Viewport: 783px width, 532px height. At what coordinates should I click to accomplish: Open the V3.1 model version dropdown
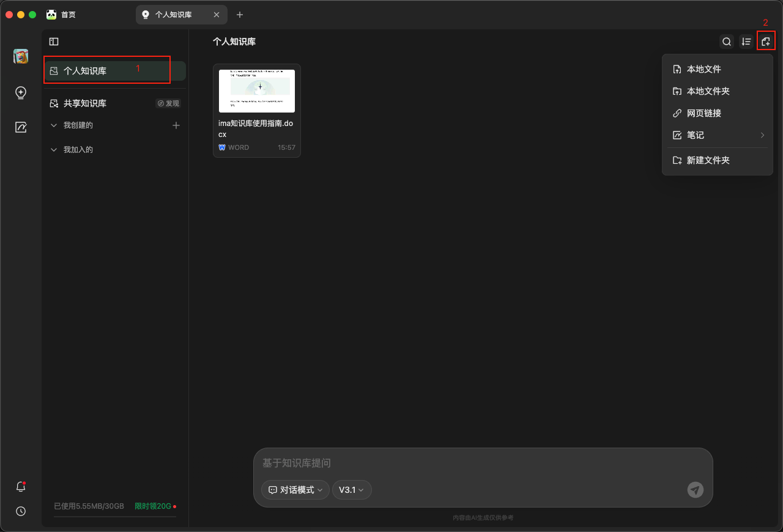click(x=352, y=490)
